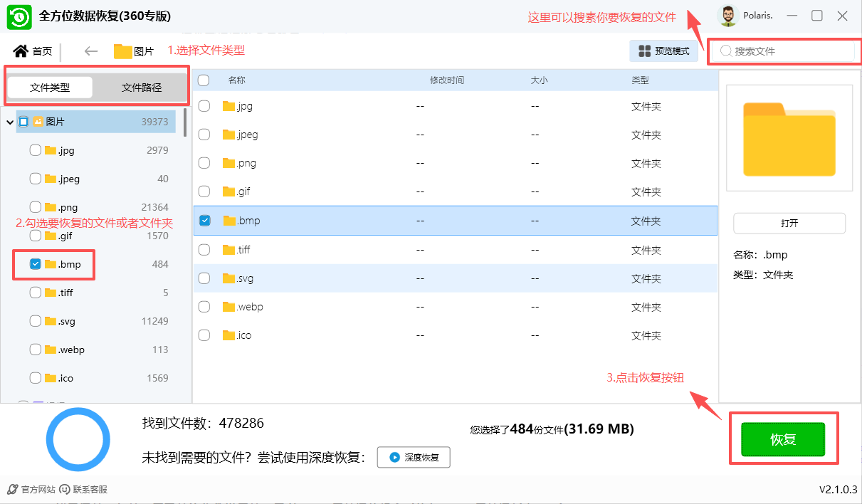Click the Polaris user avatar
This screenshot has width=862, height=504.
[x=727, y=16]
